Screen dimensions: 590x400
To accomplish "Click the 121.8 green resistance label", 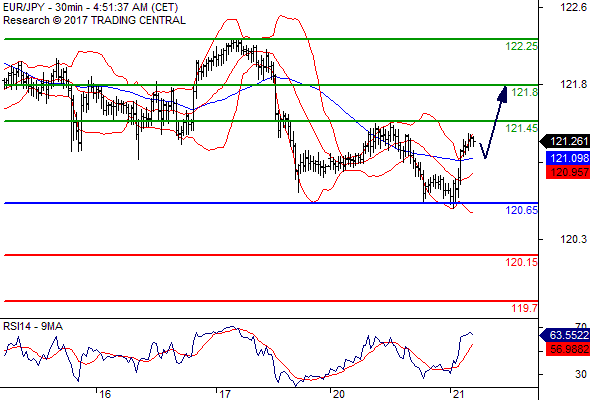I will 525,92.
